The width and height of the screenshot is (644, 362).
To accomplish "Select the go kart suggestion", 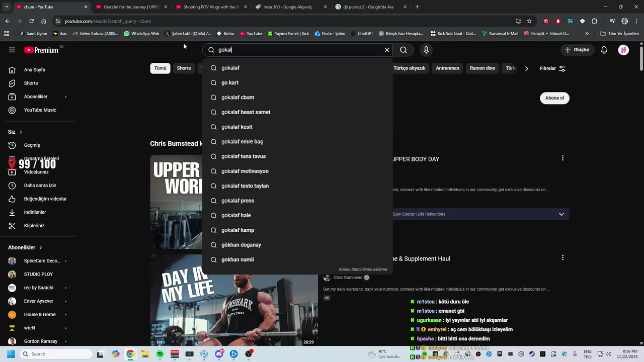I will 297,82.
